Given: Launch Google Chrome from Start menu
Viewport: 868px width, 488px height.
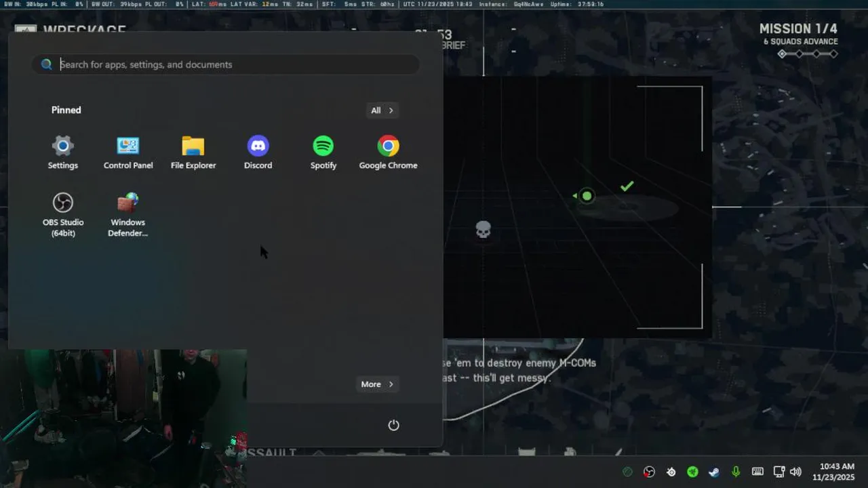Looking at the screenshot, I should [x=388, y=152].
